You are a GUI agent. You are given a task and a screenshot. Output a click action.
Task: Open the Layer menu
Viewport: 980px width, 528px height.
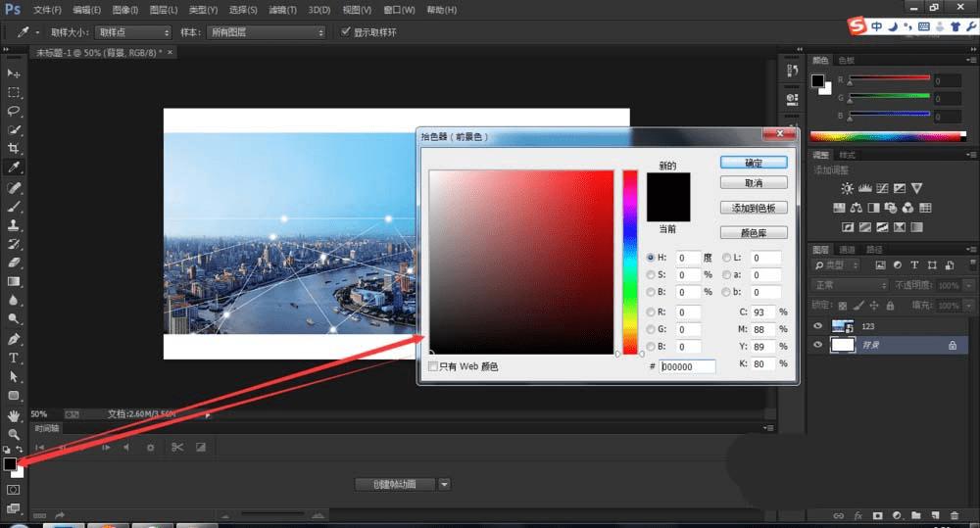pyautogui.click(x=163, y=10)
